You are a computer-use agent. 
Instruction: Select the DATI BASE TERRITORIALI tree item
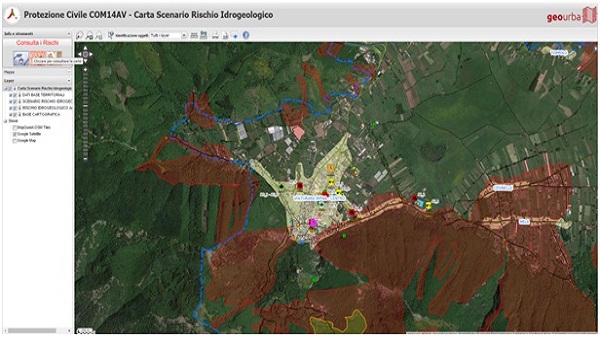point(43,95)
